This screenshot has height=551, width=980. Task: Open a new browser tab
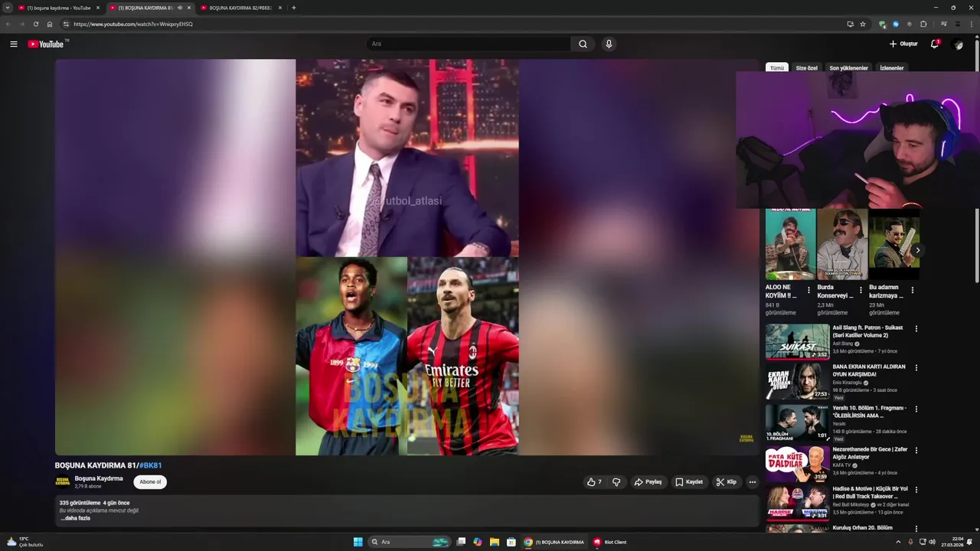coord(294,8)
